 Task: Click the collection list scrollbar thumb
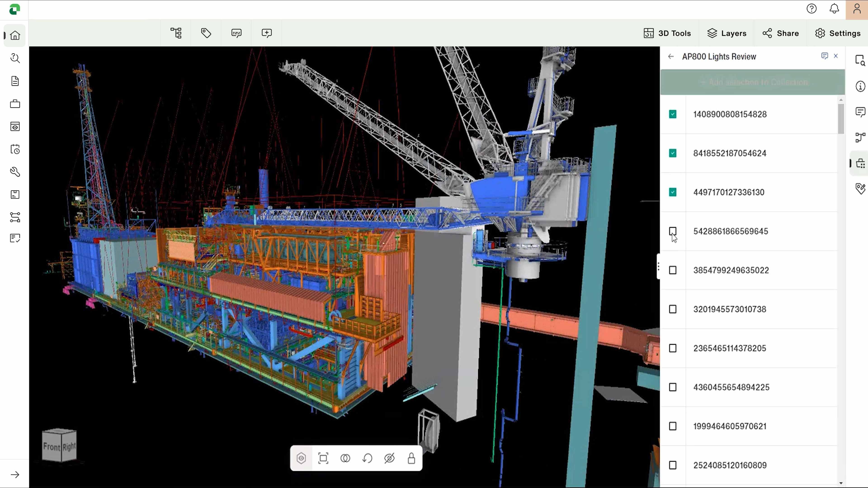pyautogui.click(x=841, y=119)
